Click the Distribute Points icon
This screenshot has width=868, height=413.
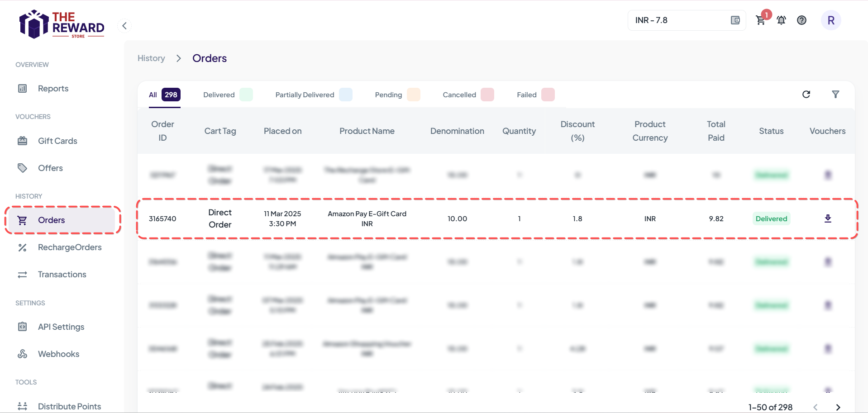pyautogui.click(x=22, y=406)
